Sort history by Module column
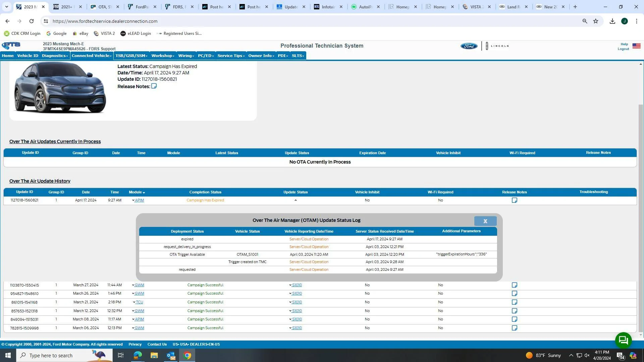Viewport: 644px width, 362px height. 137,192
